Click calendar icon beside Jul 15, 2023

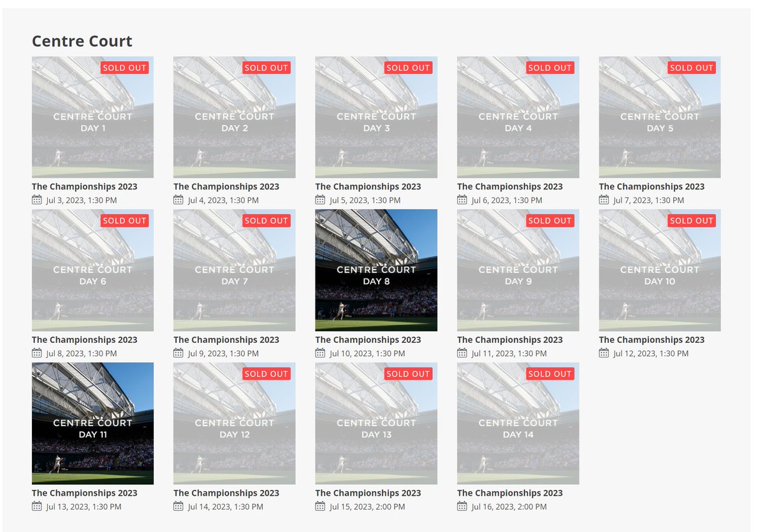(x=320, y=507)
